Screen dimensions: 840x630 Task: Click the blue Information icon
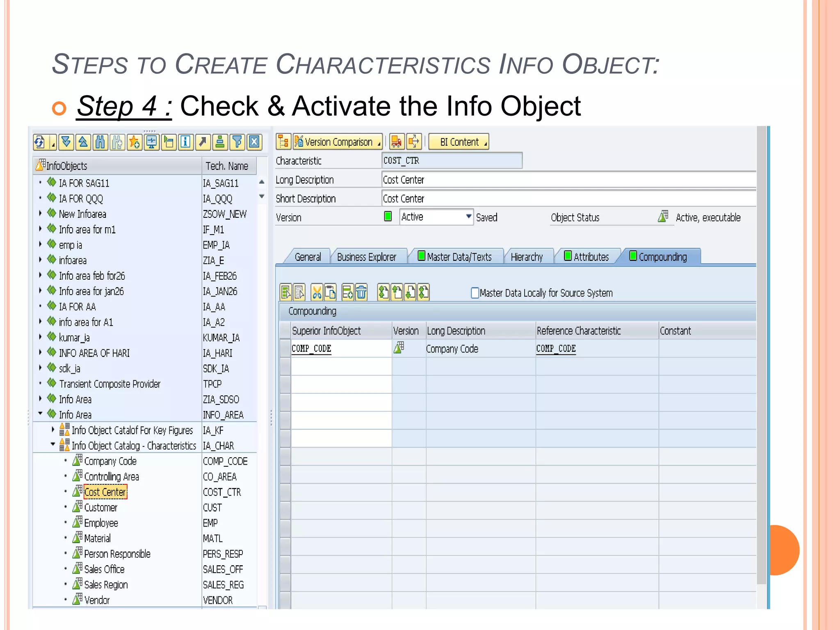click(x=186, y=142)
